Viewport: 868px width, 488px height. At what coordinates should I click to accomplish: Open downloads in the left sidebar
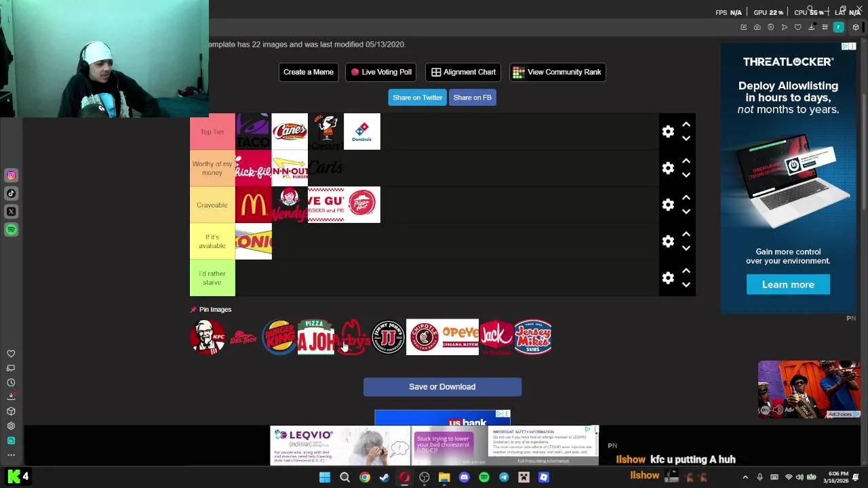(x=11, y=396)
